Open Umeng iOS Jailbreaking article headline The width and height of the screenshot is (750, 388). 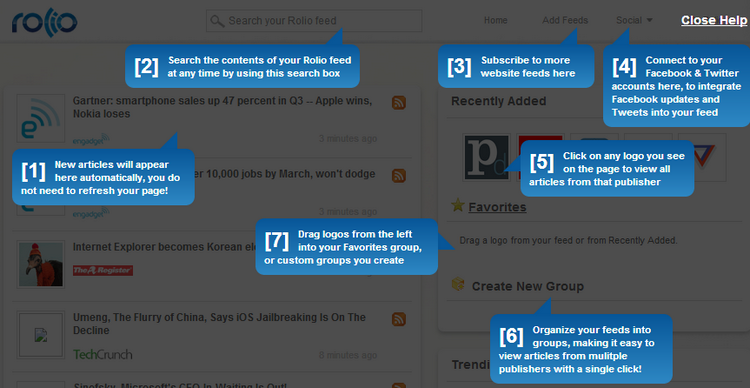coord(219,324)
